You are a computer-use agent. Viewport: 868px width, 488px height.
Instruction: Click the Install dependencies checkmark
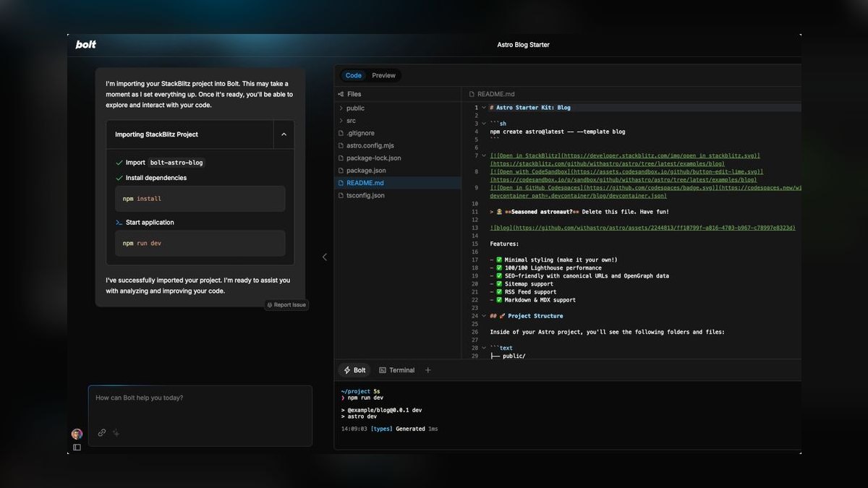click(x=119, y=178)
